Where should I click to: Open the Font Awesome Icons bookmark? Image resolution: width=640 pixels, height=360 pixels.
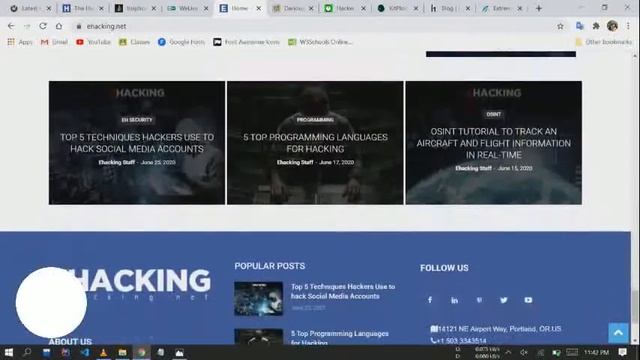pos(247,42)
